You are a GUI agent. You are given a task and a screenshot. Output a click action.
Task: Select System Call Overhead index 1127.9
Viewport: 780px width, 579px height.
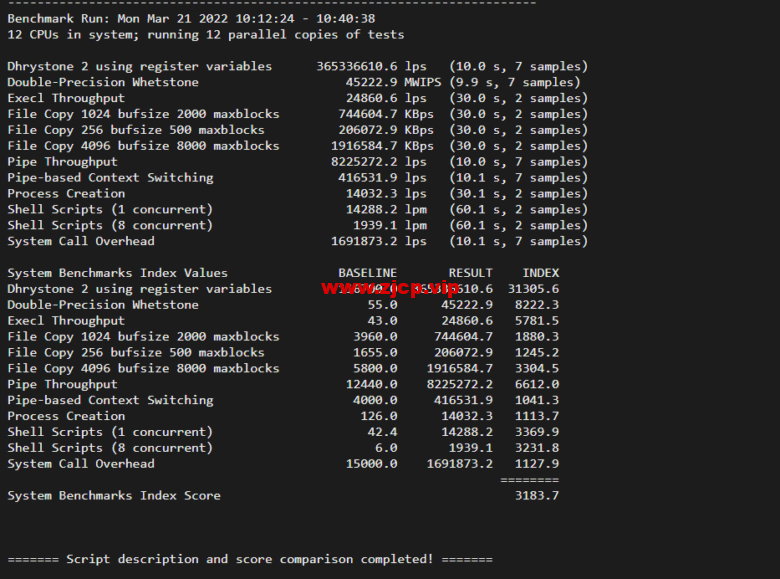coord(537,464)
